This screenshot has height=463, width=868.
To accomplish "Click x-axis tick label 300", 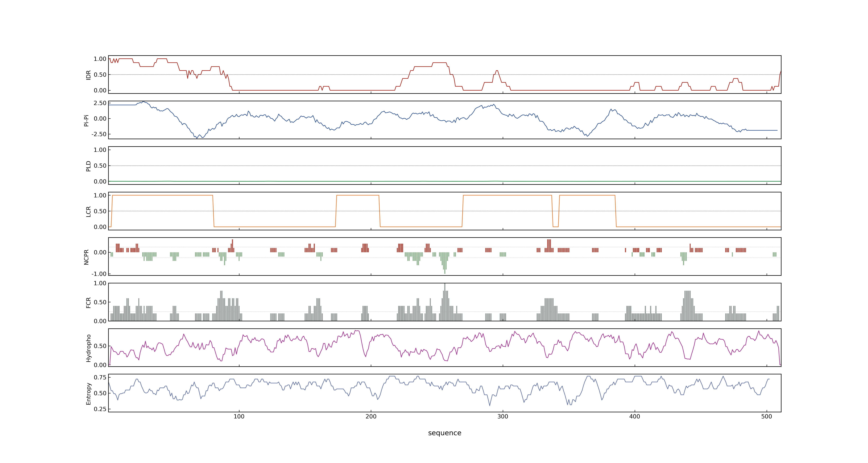I will pos(503,416).
